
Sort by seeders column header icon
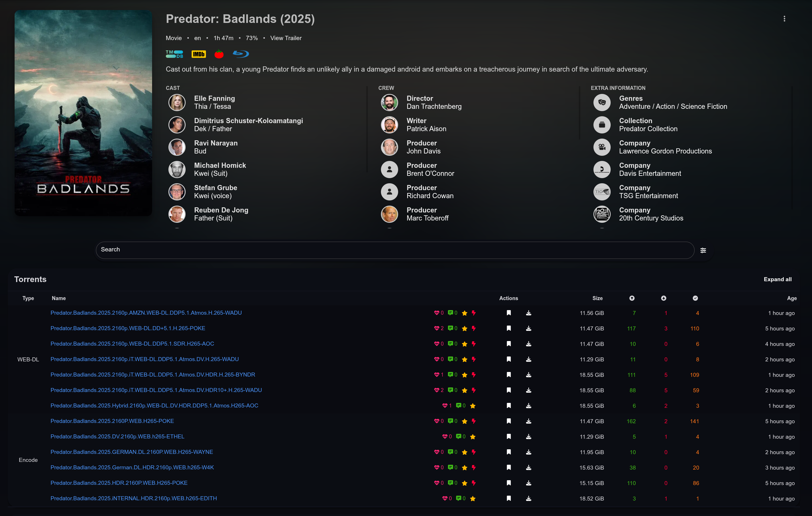(x=632, y=298)
